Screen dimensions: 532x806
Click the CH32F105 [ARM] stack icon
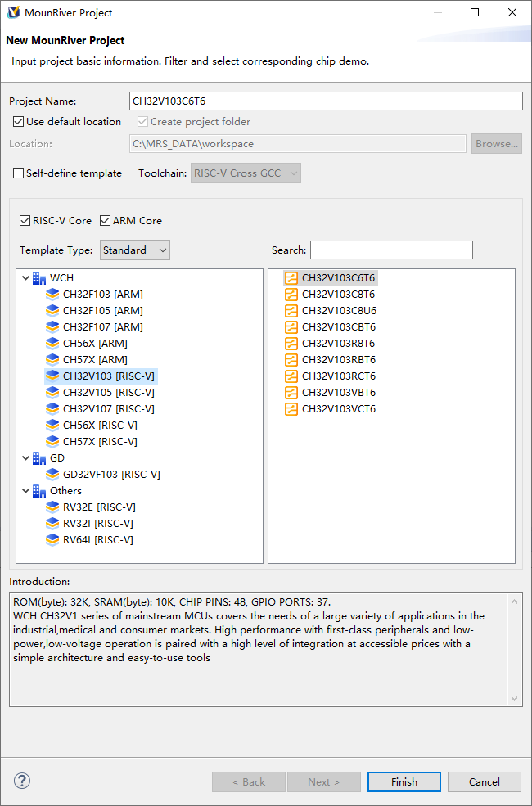[52, 311]
